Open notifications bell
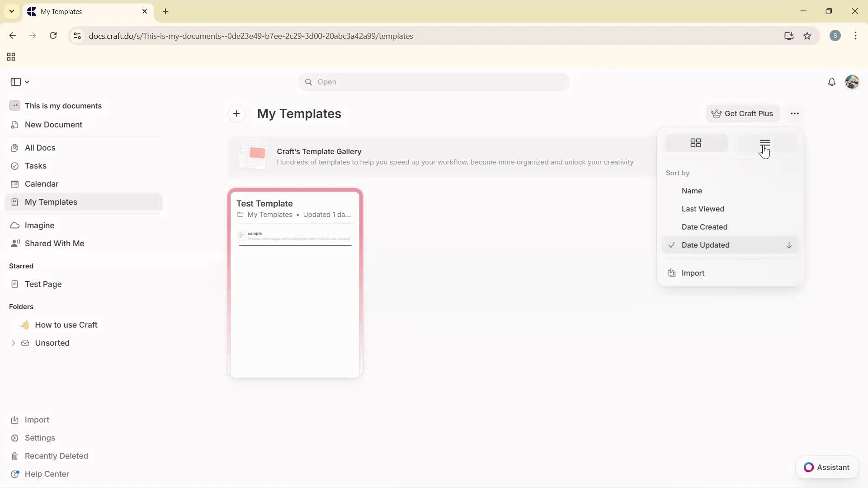This screenshot has width=868, height=488. tap(831, 82)
